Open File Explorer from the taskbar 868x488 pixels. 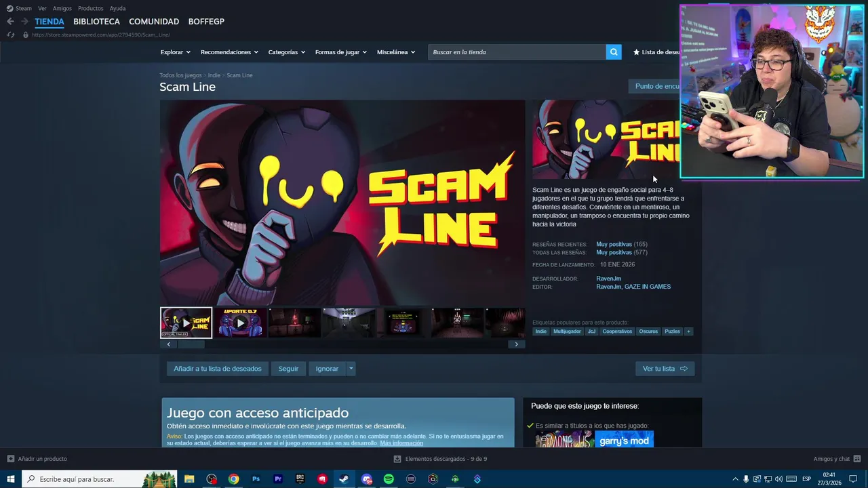pos(189,479)
